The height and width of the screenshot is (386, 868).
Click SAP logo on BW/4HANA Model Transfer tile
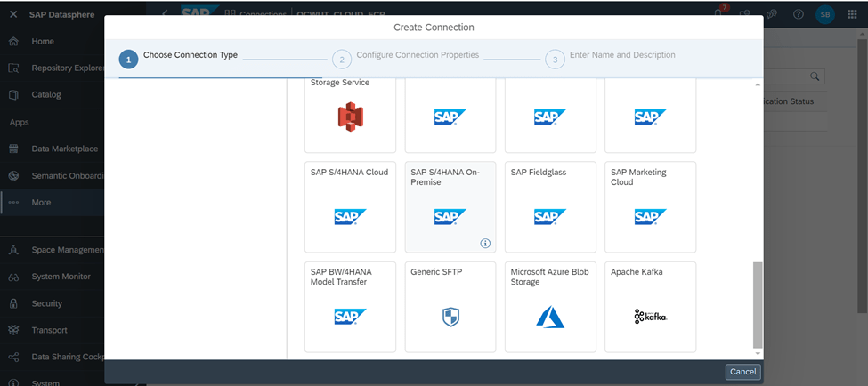351,317
